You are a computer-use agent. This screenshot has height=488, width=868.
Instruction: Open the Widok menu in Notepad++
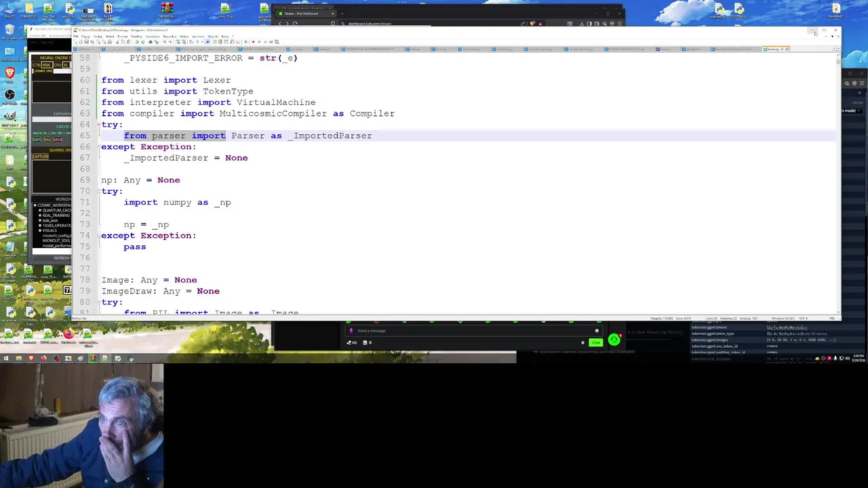110,37
